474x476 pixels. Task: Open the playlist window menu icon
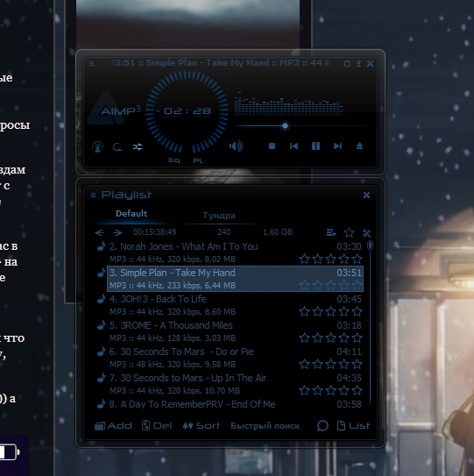93,195
